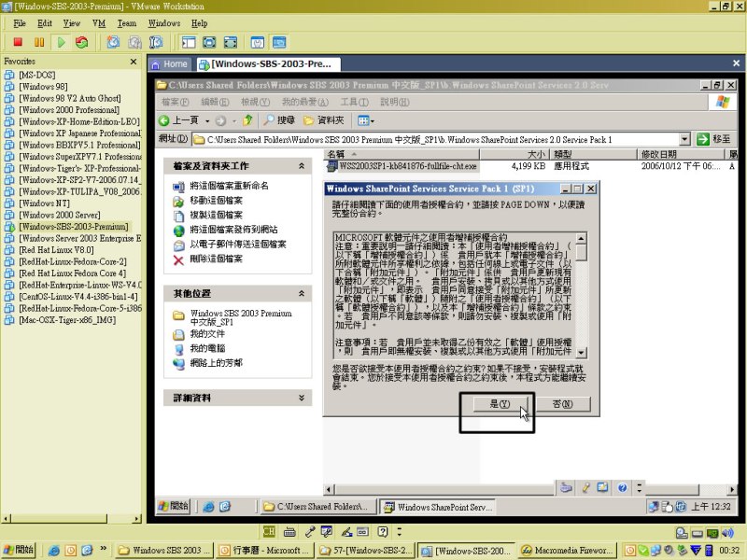Click the 是(Y) button to accept license

tap(500, 404)
